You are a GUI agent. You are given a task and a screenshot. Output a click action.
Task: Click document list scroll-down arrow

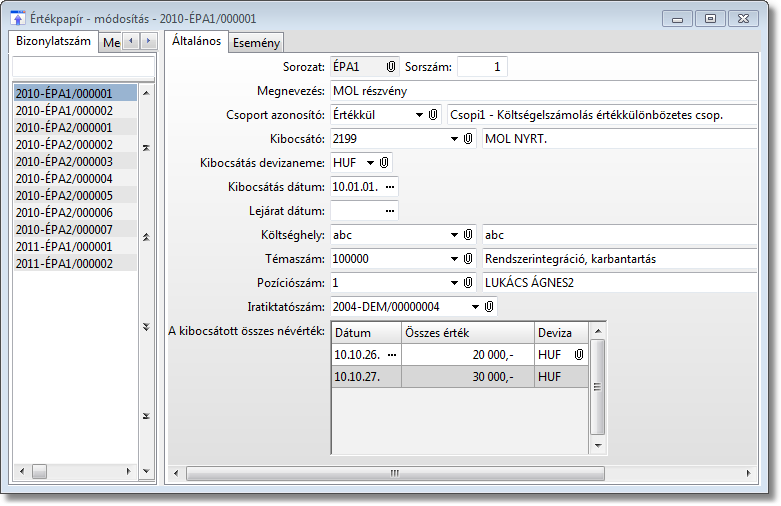pyautogui.click(x=146, y=471)
